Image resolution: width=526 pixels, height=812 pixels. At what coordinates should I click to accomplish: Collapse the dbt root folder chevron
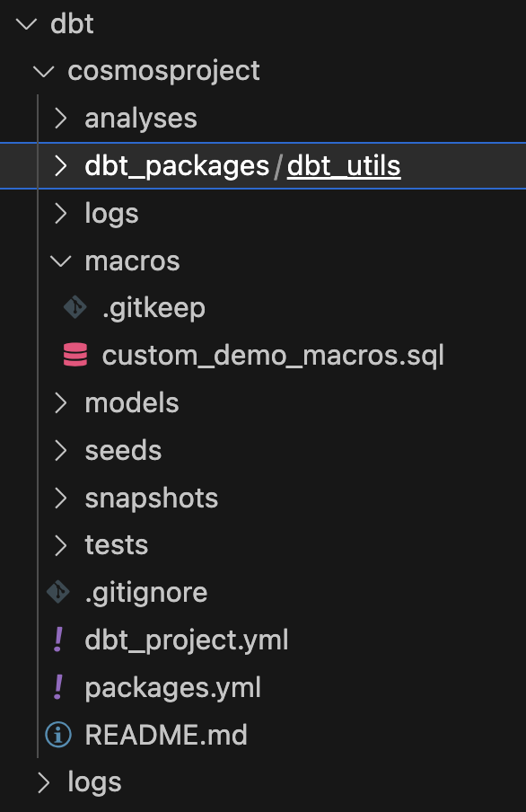tap(26, 24)
